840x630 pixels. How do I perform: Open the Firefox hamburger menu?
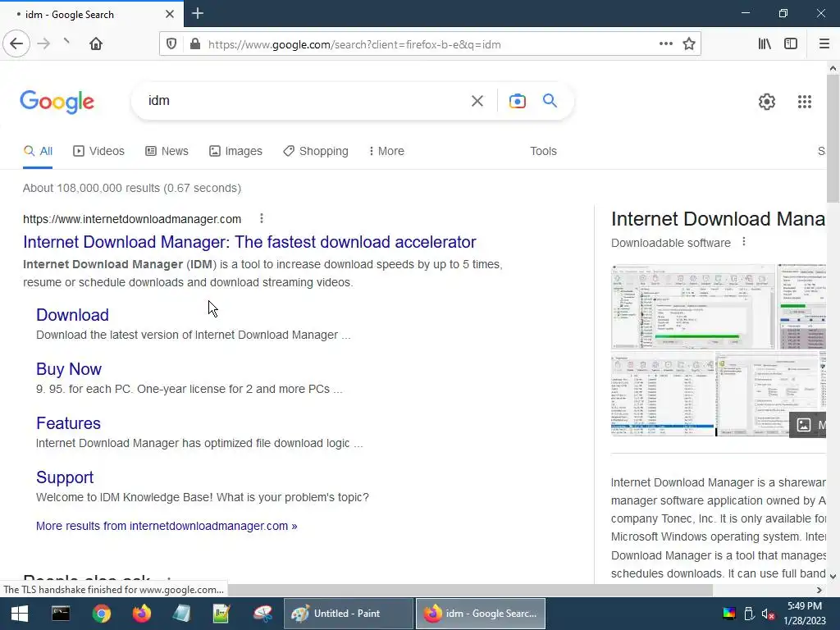pos(824,44)
